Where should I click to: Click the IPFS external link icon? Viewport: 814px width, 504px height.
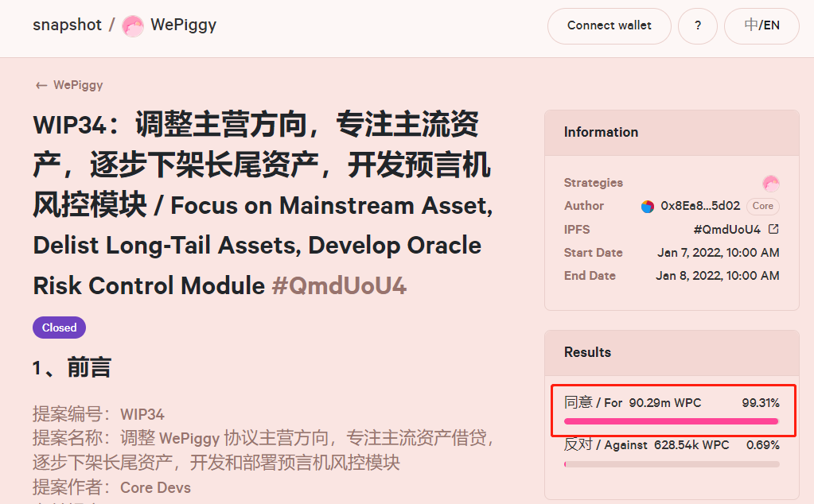point(773,229)
